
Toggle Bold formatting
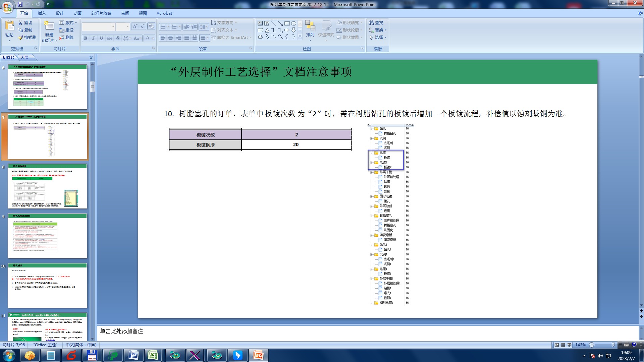[86, 38]
